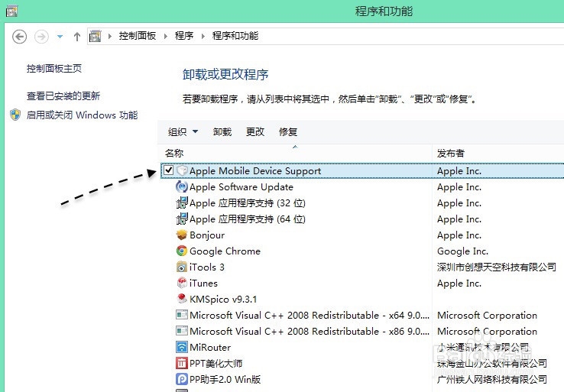Open 启用或关闭 Windows 功能 link
This screenshot has height=392, width=564.
[82, 115]
